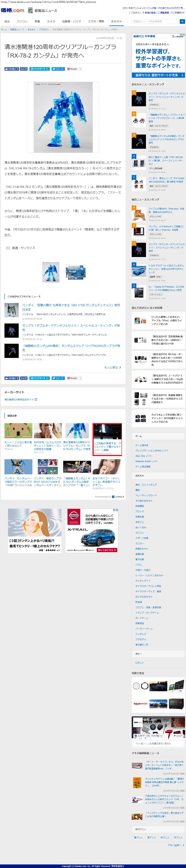Select the 春アニメ button

(x=138, y=837)
